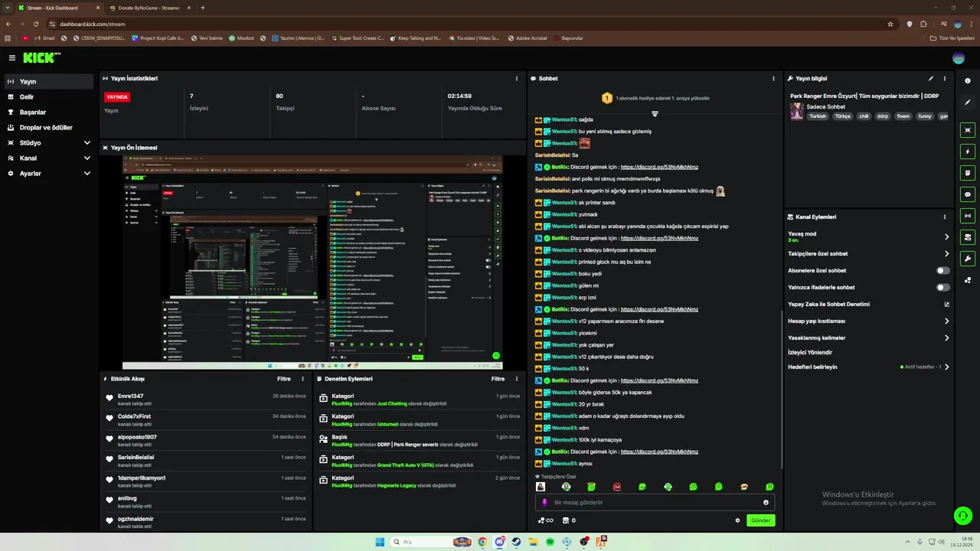
Task: Open the drops dots icon at the toolbar bottom
Action: (968, 280)
